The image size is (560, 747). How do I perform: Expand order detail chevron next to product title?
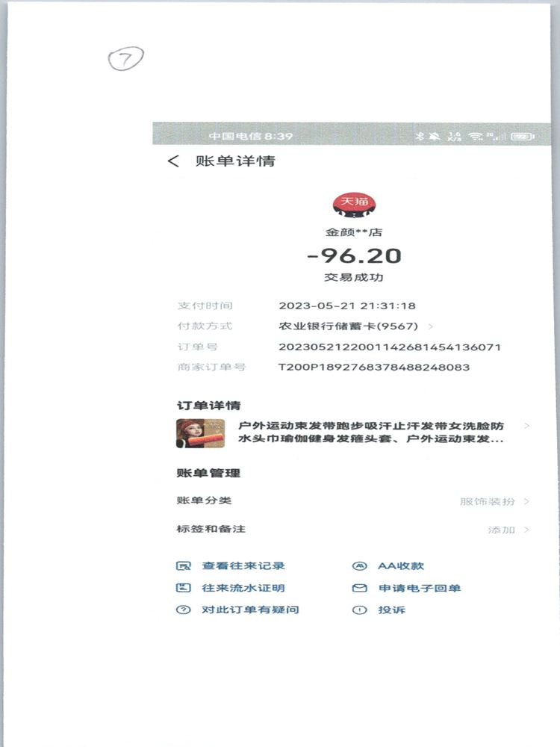526,426
